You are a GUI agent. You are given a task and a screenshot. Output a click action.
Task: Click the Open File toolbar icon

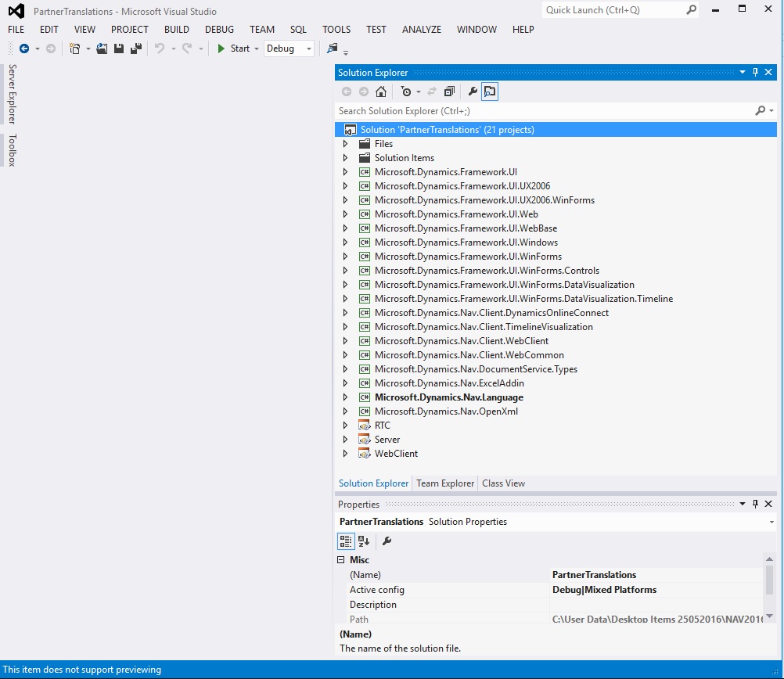pyautogui.click(x=102, y=48)
